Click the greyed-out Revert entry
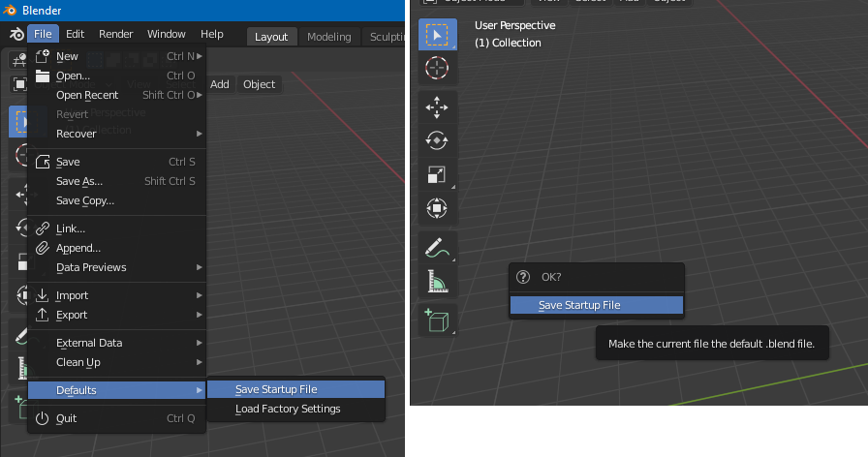868x457 pixels. point(117,114)
